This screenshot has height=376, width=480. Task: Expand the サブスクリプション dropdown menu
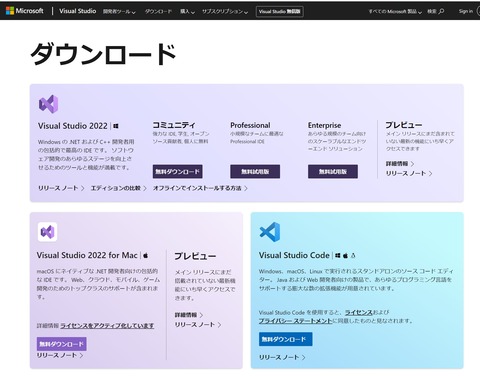pyautogui.click(x=225, y=11)
